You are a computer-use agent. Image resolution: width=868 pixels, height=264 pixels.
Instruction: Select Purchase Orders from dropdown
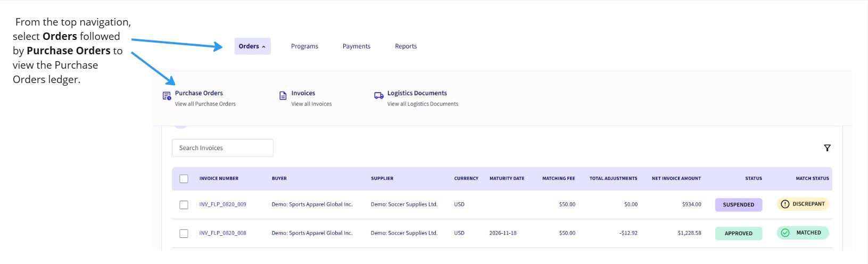pyautogui.click(x=199, y=93)
